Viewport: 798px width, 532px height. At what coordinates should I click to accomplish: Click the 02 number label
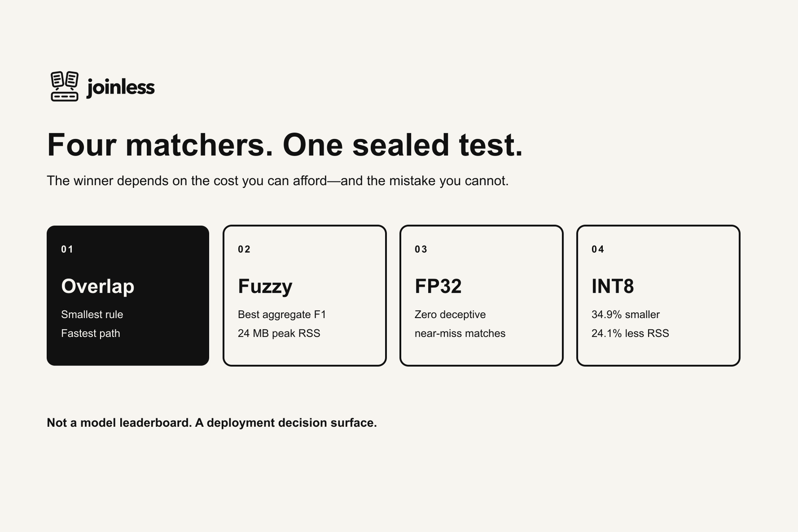[x=244, y=249]
